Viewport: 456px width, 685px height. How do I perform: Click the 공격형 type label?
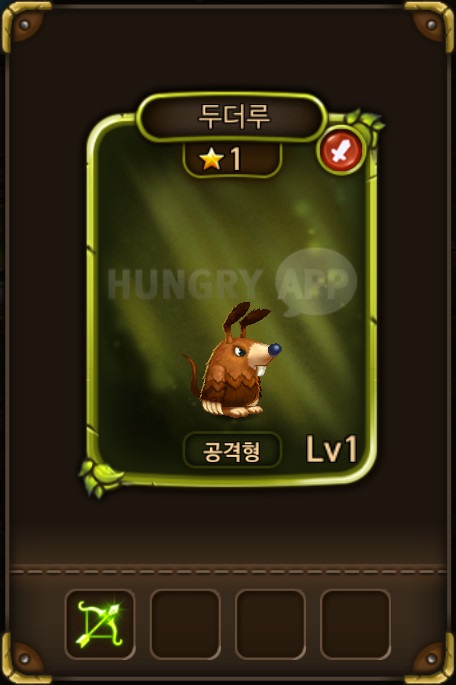[x=232, y=450]
